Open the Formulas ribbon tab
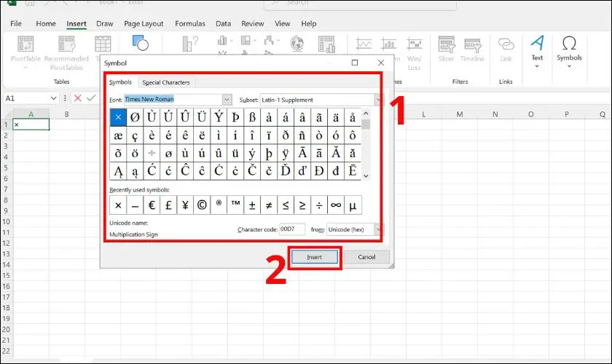This screenshot has height=364, width=612. click(x=190, y=23)
